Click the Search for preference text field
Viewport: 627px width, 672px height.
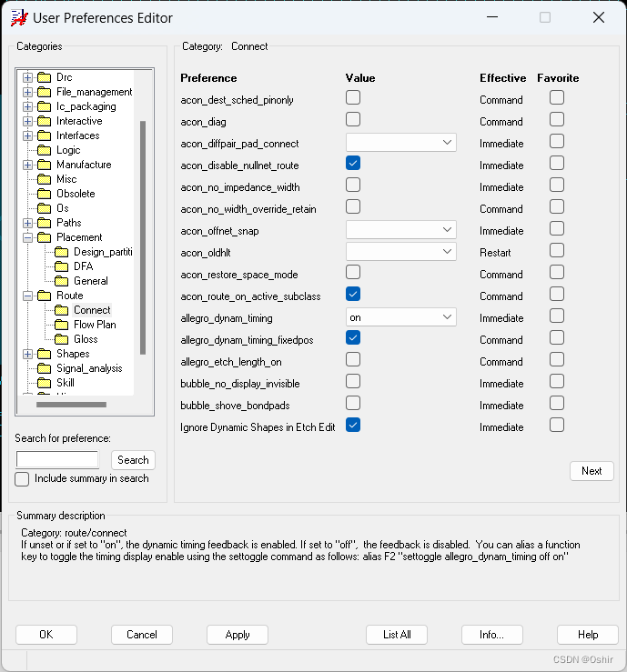pyautogui.click(x=57, y=460)
